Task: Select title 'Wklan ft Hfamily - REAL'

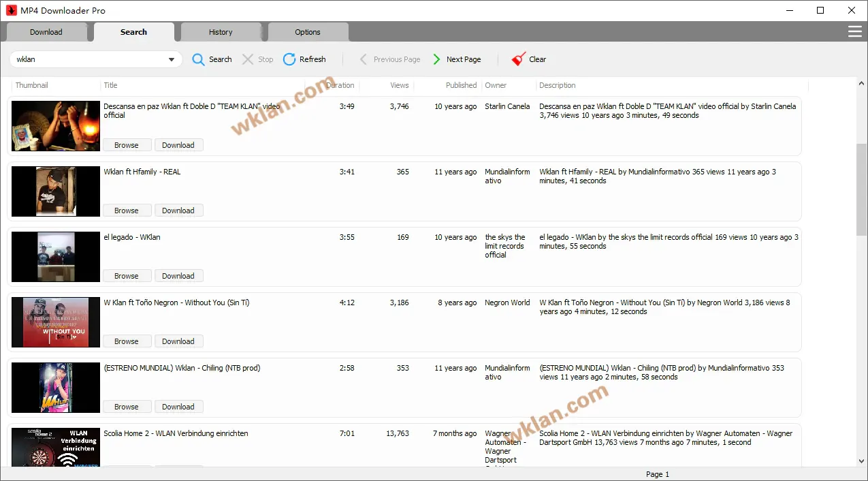Action: coord(142,172)
